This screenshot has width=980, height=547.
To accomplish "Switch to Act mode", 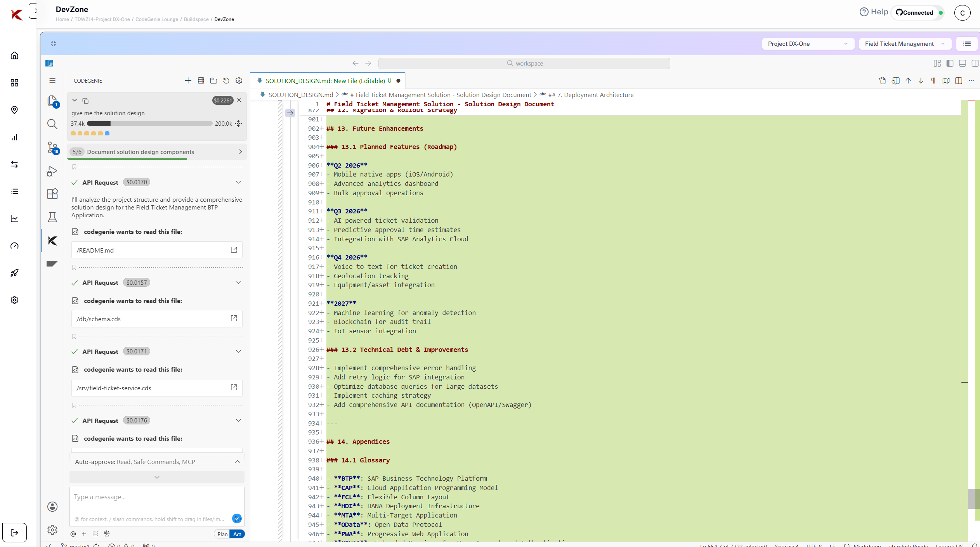I will click(x=237, y=534).
